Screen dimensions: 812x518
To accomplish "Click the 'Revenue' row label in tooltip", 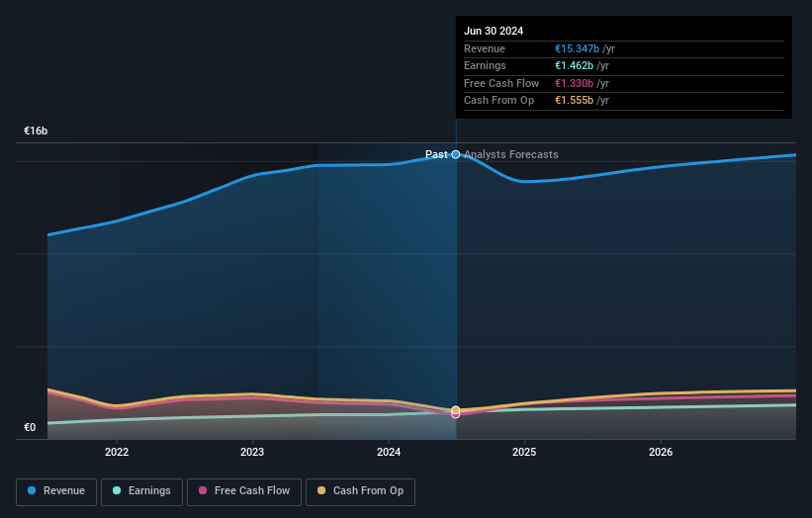I will (485, 48).
